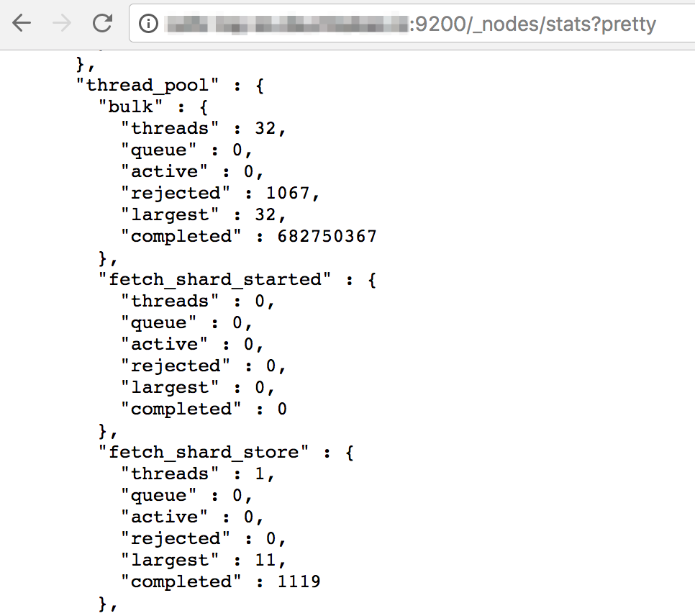The height and width of the screenshot is (616, 695).
Task: Reload the nodes stats page
Action: click(102, 23)
